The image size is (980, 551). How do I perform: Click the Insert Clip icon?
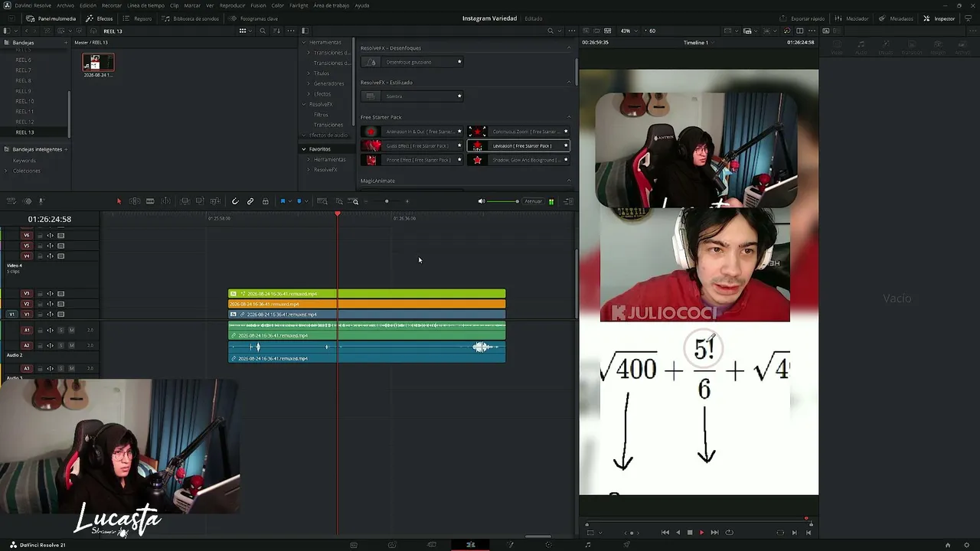click(x=185, y=201)
